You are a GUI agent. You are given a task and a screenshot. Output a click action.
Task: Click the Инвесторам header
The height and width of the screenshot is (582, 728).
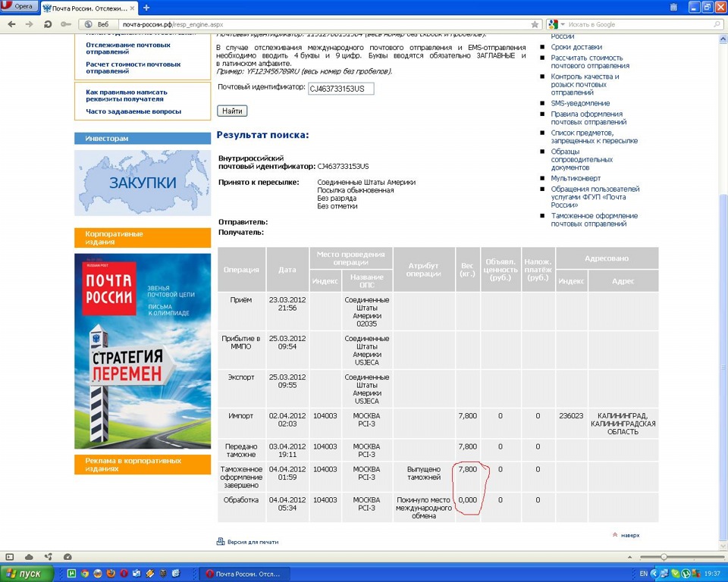point(143,139)
